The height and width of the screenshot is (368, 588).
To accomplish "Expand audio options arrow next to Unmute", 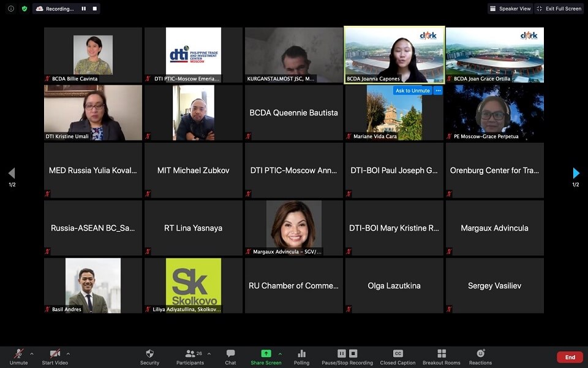I will (x=32, y=353).
